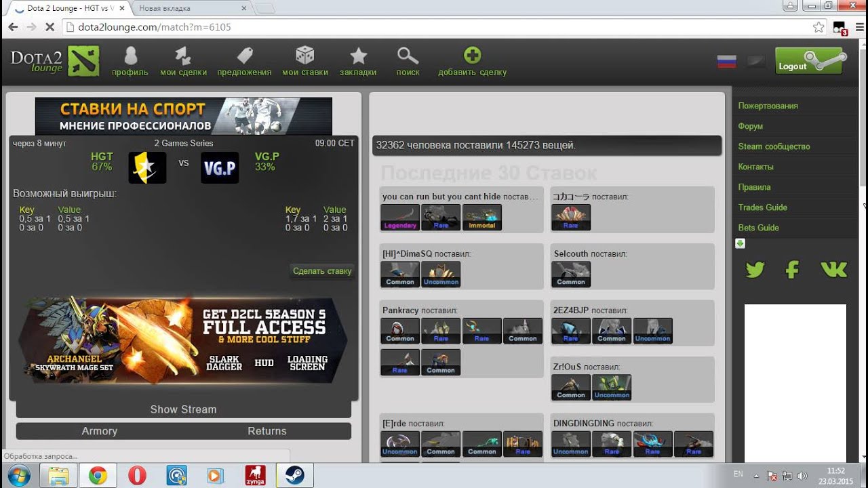Viewport: 868px width, 488px height.
Task: Open the Trades Guide link
Action: [763, 207]
